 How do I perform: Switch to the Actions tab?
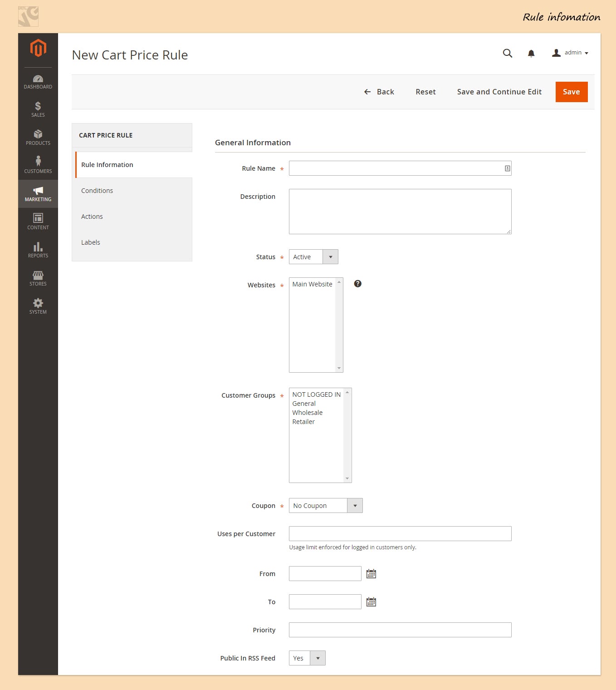(92, 217)
